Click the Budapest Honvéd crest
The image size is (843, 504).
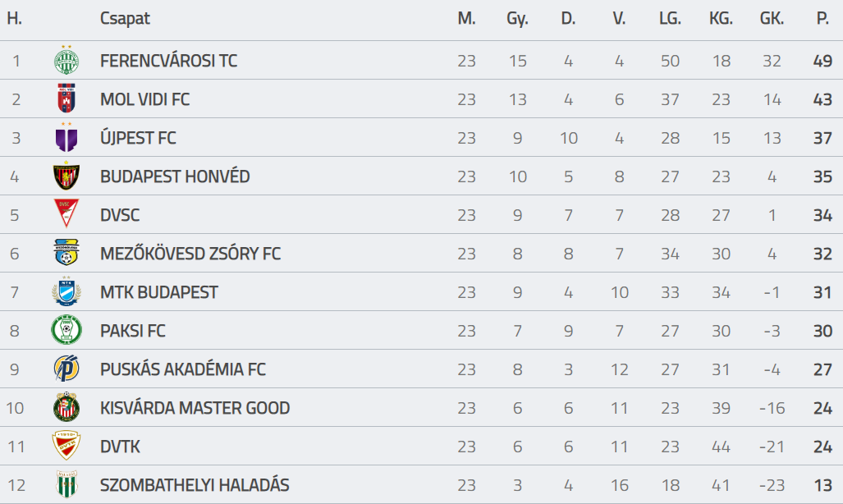(x=66, y=176)
